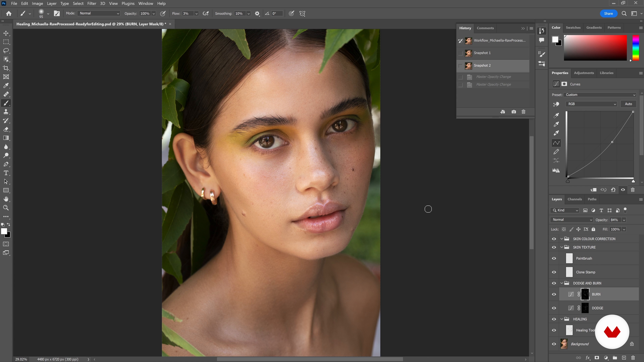Switch to the Swatches tab
The height and width of the screenshot is (362, 644).
pyautogui.click(x=573, y=27)
